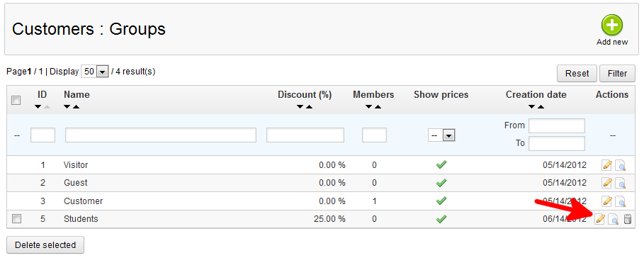Click the green Add new icon

[612, 25]
